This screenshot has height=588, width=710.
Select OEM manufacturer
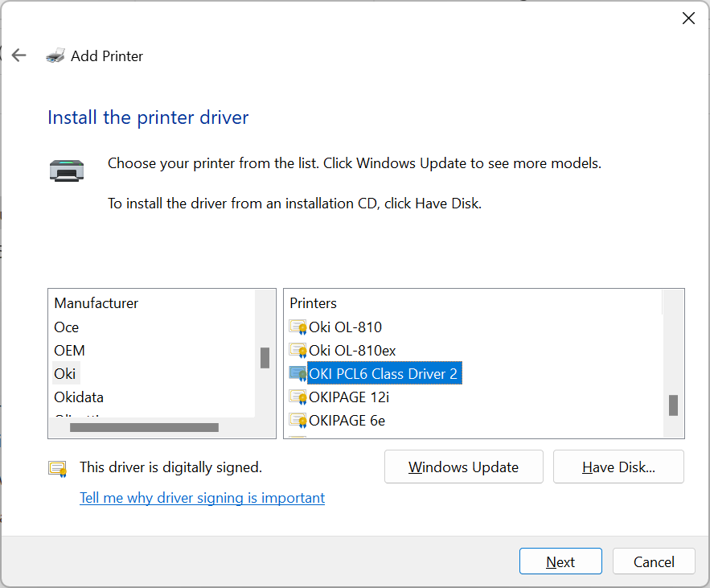(69, 350)
